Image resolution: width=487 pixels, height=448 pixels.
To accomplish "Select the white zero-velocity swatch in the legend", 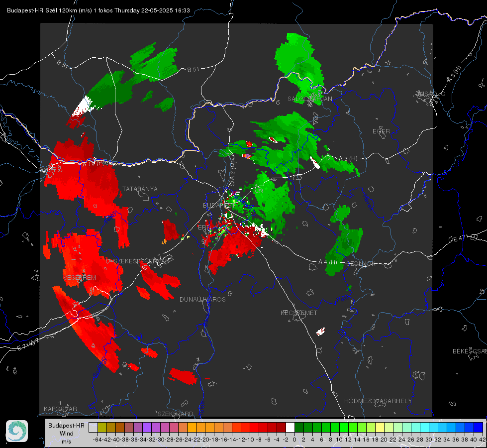I will tap(290, 427).
